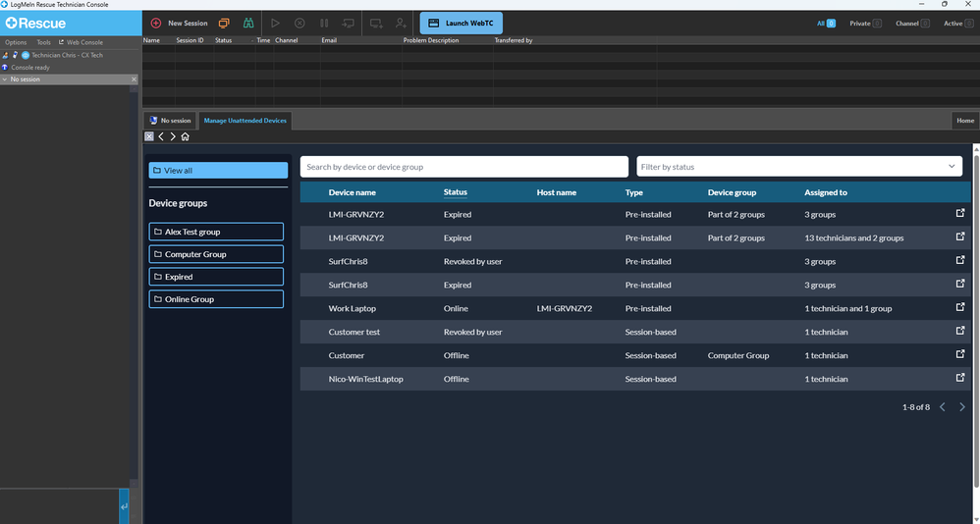Open external link icon for Customer test row
The height and width of the screenshot is (524, 980).
pyautogui.click(x=960, y=332)
